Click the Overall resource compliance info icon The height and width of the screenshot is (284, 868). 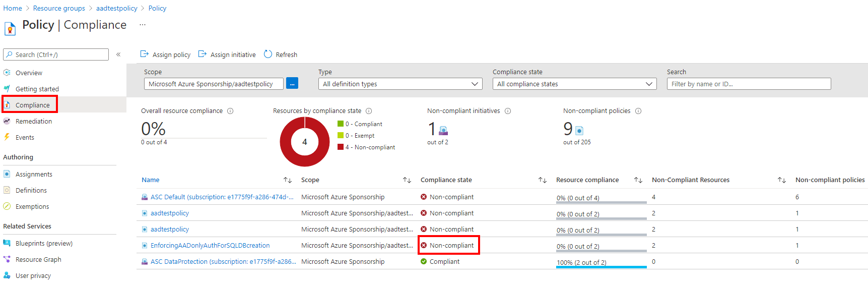tap(230, 111)
